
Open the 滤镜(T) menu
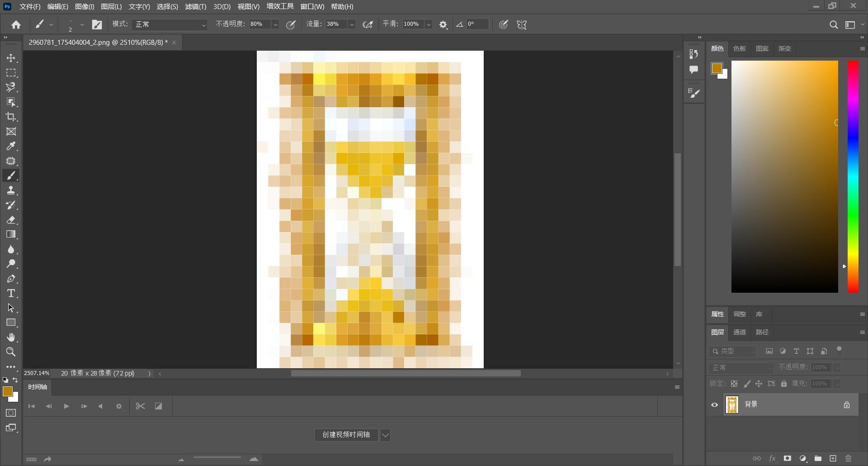[195, 7]
